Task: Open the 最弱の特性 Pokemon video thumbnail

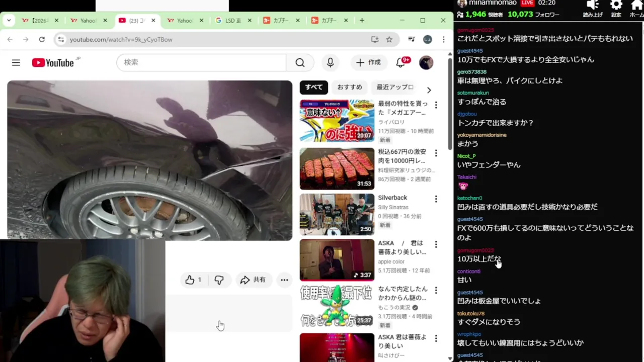Action: 337,121
